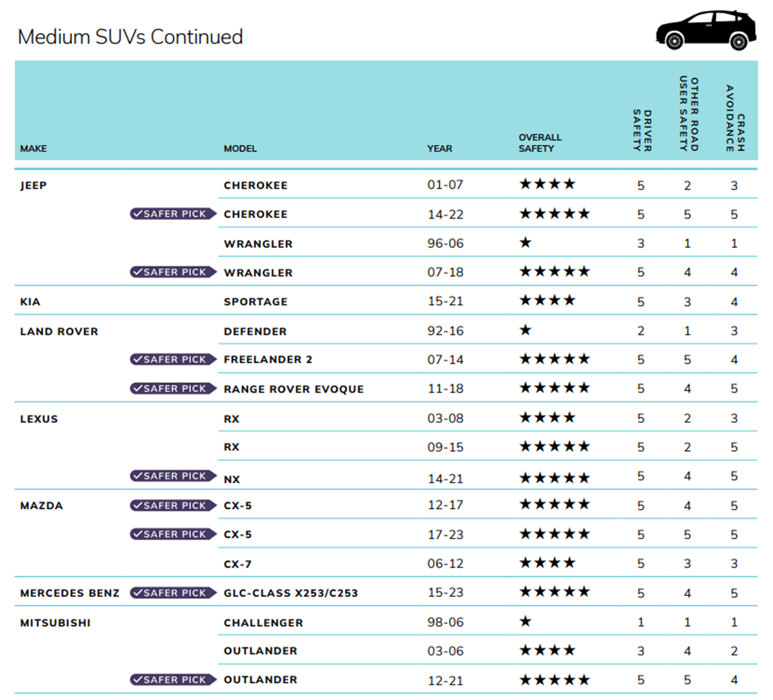Select the Safer Pick badge for Range Rover Evoque
Viewport: 773px width, 700px height.
[x=172, y=388]
